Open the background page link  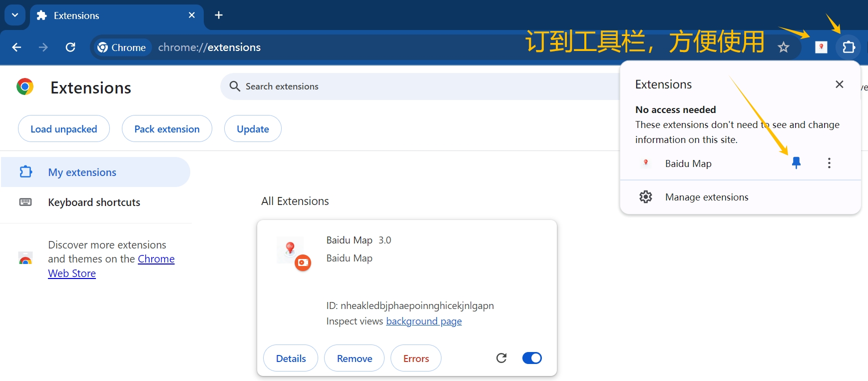424,321
